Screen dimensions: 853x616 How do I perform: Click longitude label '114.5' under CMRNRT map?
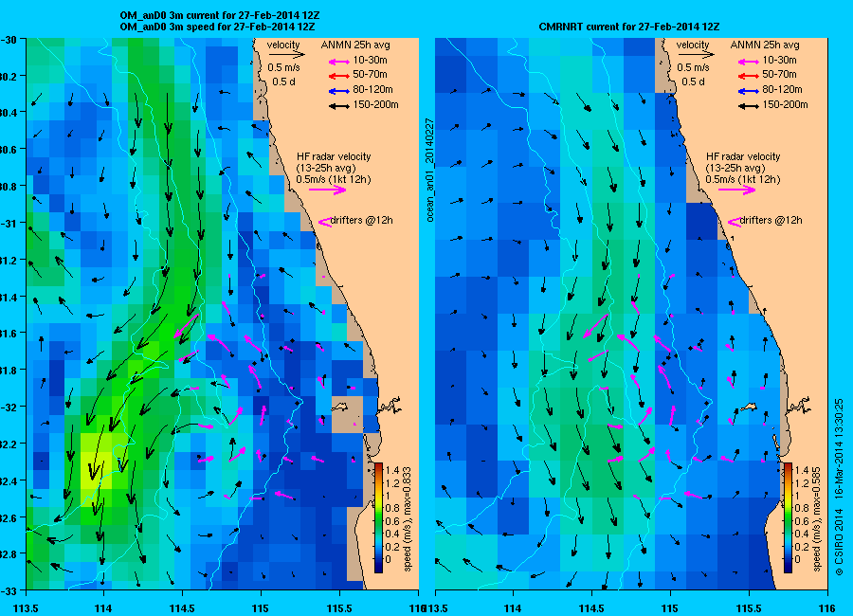pyautogui.click(x=590, y=608)
